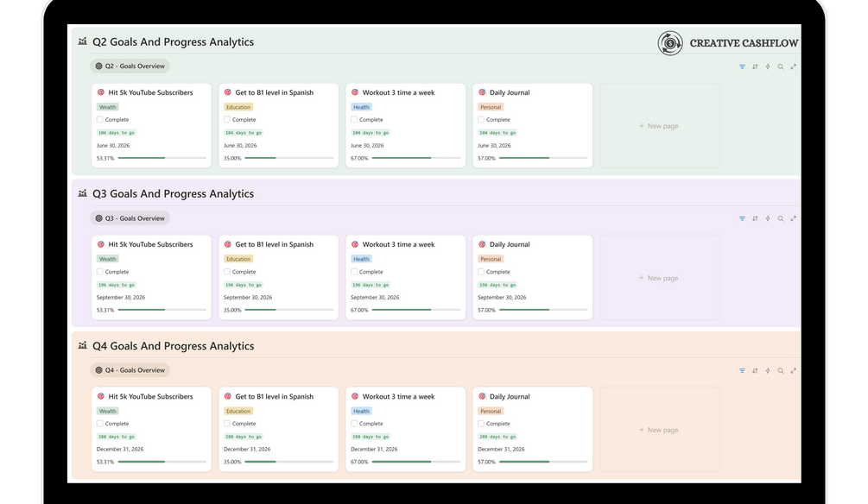Click 35.00% value on Q2 Spanish card
Viewport: 868px width, 504px height.
point(232,158)
